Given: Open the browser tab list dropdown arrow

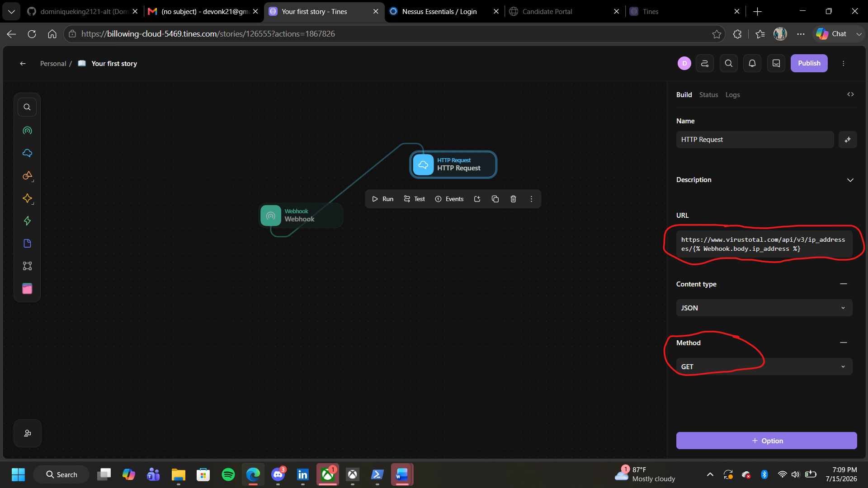Looking at the screenshot, I should [x=11, y=11].
